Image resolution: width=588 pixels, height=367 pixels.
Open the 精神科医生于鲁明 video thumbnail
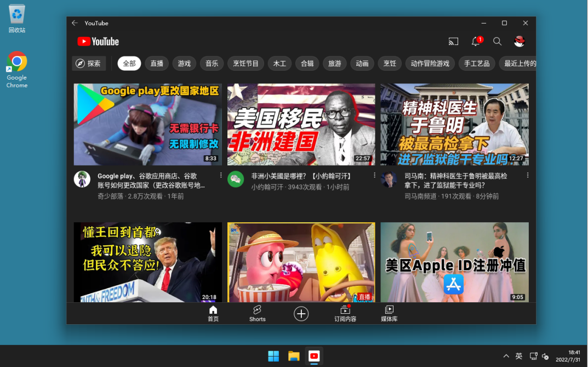[x=454, y=124]
